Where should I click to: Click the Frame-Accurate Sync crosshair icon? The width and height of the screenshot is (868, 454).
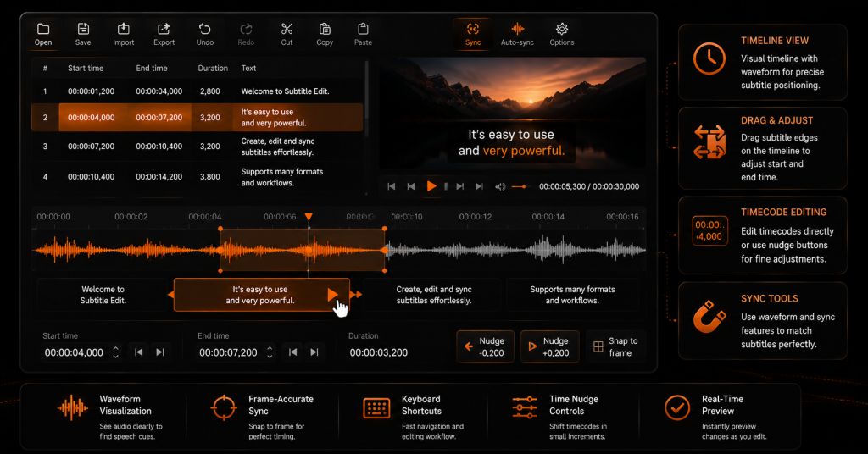[x=224, y=407]
